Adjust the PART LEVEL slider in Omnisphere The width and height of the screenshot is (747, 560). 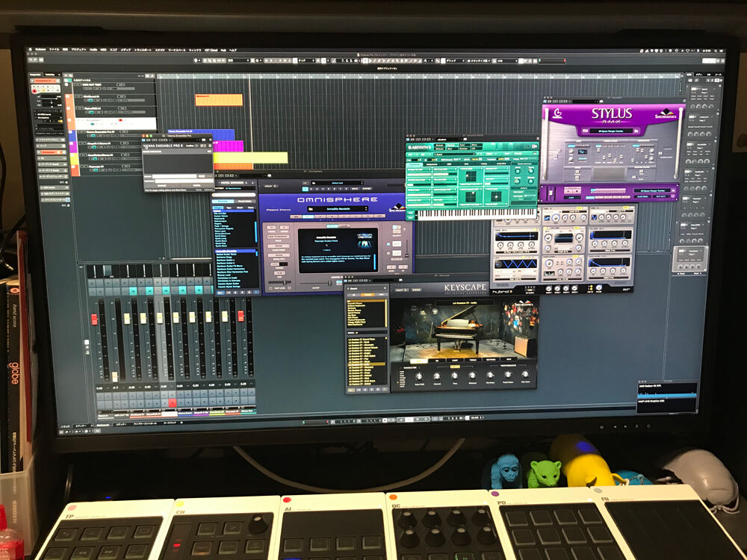pyautogui.click(x=279, y=283)
